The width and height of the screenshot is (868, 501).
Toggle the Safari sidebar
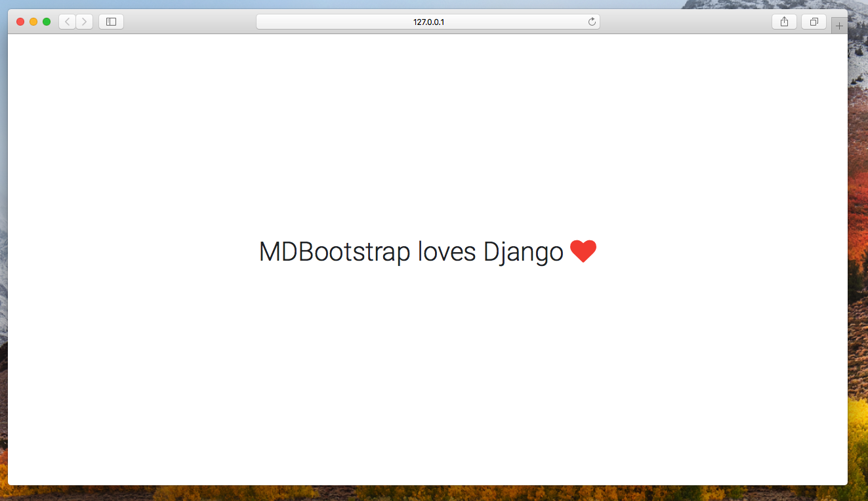pos(112,22)
